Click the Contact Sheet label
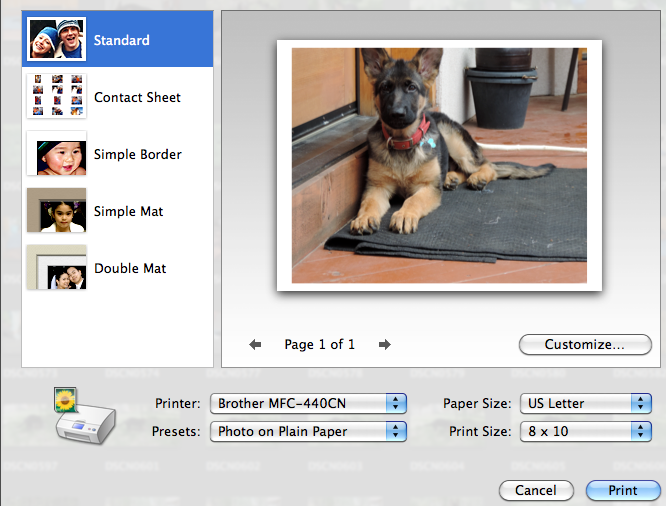 137,97
